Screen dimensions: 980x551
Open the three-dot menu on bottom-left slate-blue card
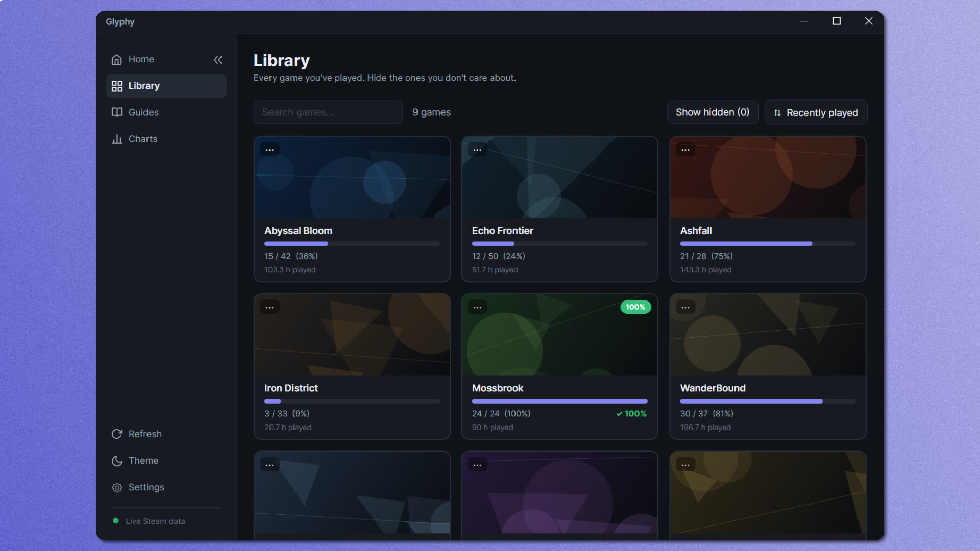tap(269, 465)
